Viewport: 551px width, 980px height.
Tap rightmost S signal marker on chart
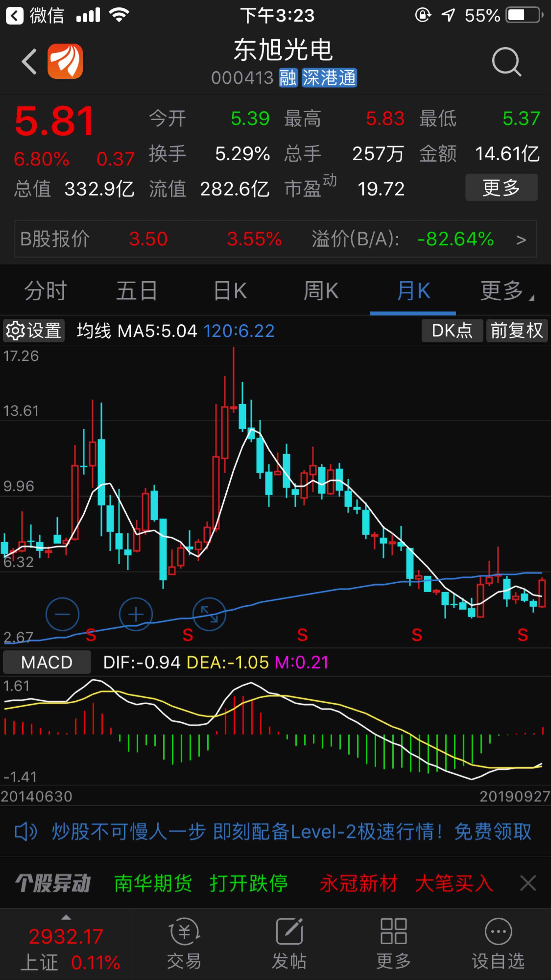(x=522, y=635)
